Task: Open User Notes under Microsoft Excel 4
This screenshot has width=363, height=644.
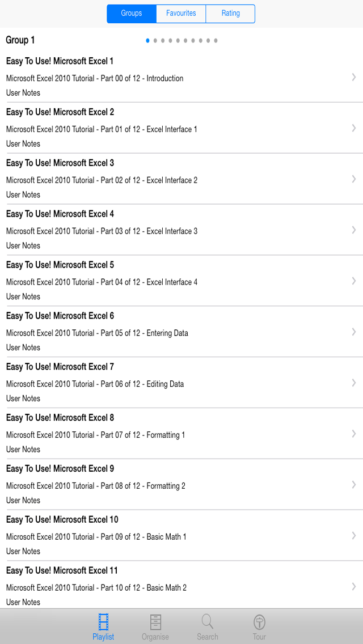Action: point(23,245)
